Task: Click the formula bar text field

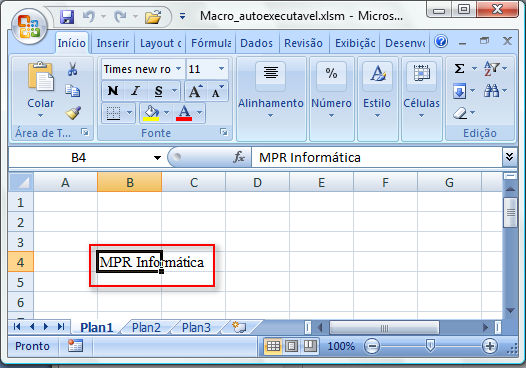Action: click(x=377, y=157)
